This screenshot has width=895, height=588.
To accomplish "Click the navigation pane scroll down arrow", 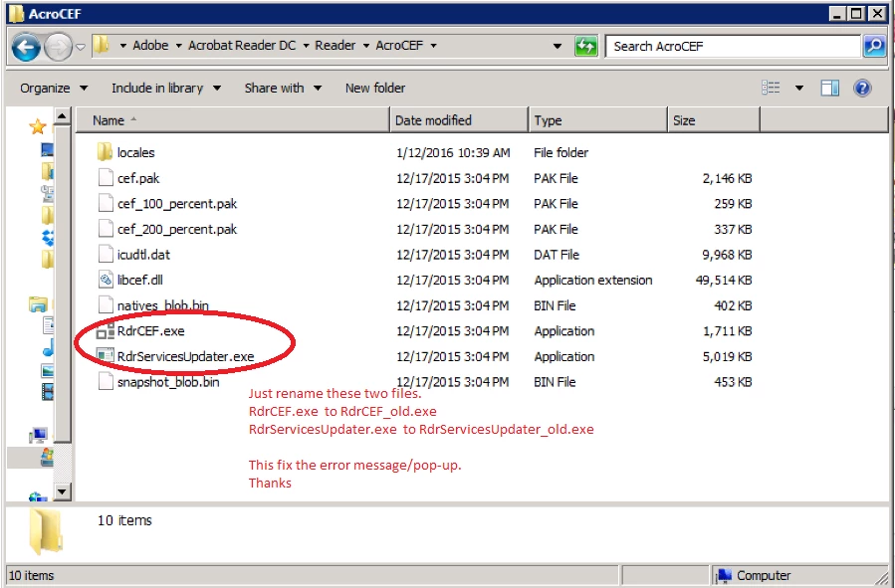I will (x=62, y=491).
